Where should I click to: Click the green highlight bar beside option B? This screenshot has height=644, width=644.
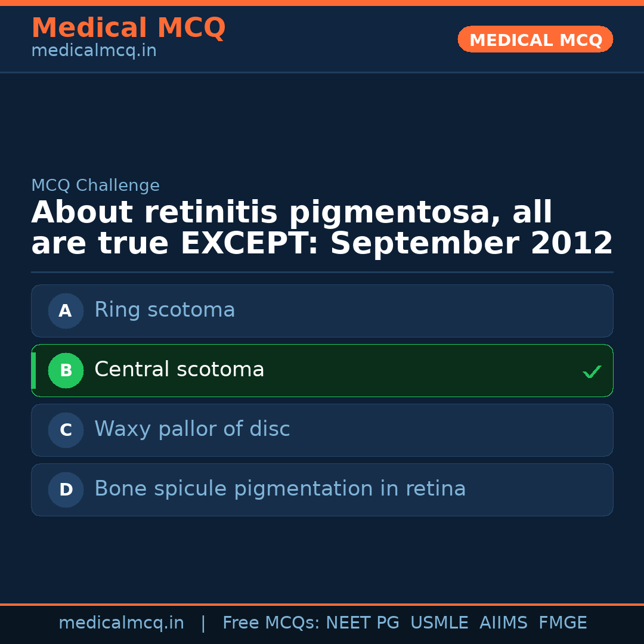coord(33,370)
